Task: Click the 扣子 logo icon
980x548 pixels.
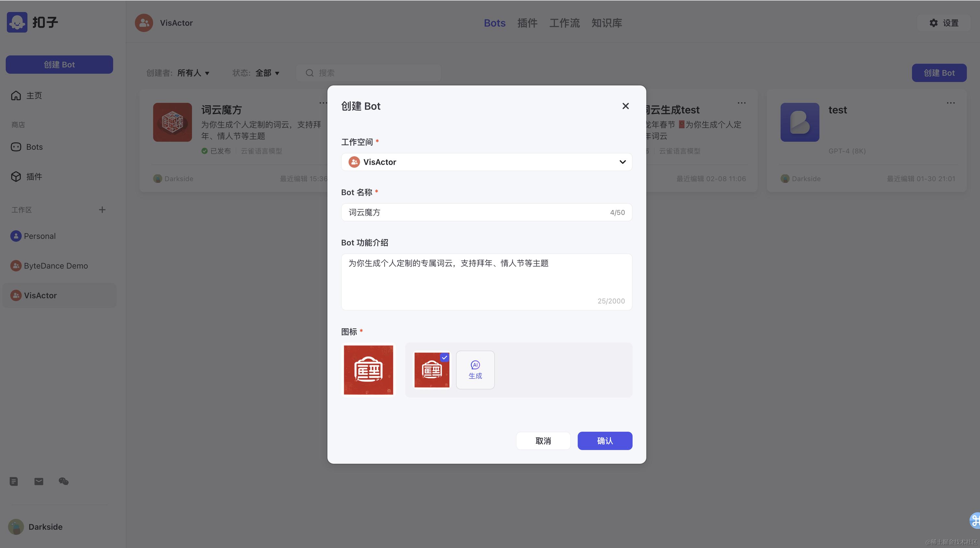Action: (x=17, y=22)
